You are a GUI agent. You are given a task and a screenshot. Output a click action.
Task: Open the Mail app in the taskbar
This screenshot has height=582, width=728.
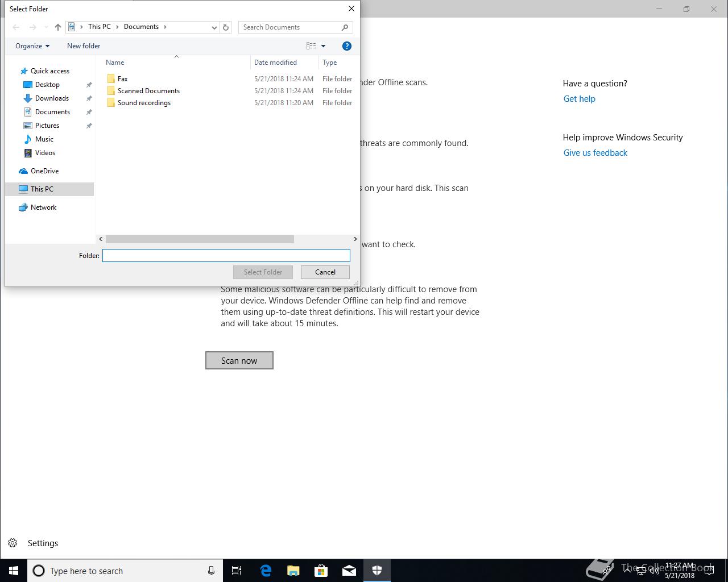pyautogui.click(x=349, y=571)
